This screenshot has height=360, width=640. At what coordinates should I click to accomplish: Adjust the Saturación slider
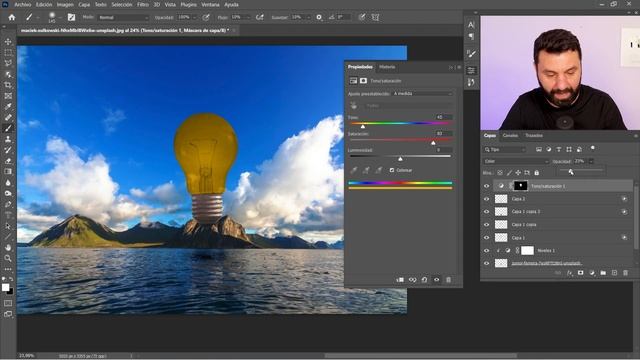pos(433,142)
